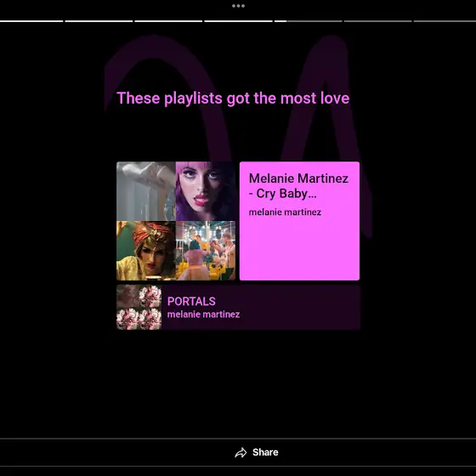Click the Share button label

click(265, 452)
